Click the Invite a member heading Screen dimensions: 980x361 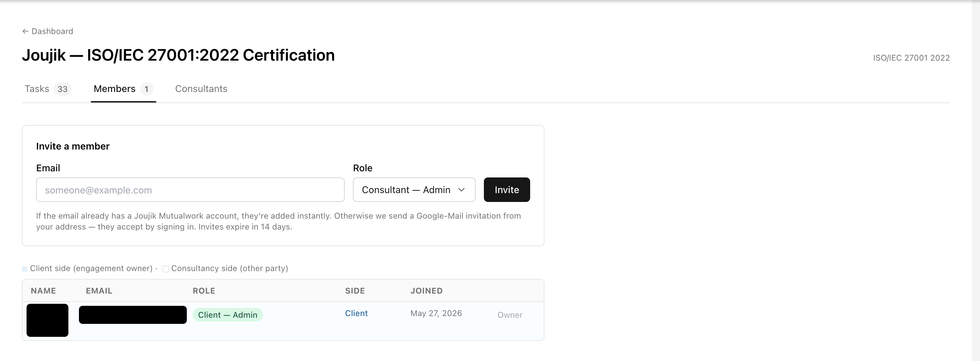pos(73,146)
